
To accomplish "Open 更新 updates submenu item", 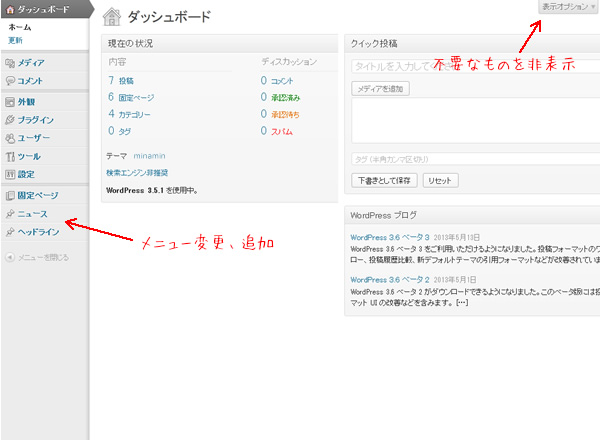I will pyautogui.click(x=15, y=40).
